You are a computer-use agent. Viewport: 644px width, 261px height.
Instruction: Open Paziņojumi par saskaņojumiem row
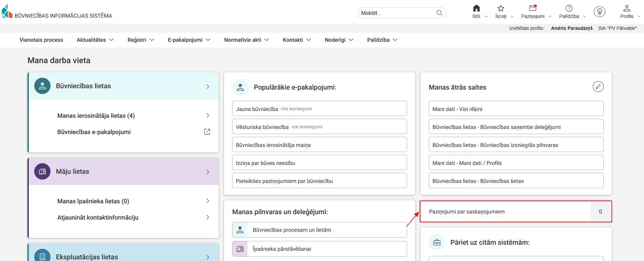505,211
